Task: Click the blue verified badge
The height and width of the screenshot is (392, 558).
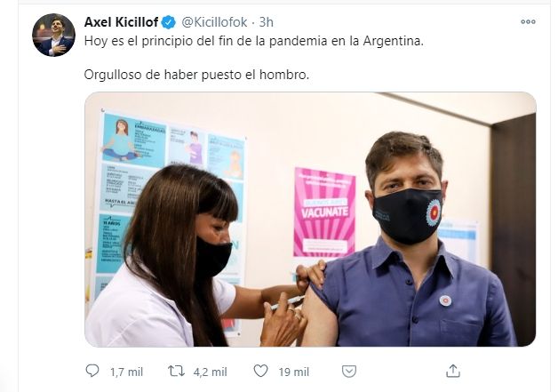Action: (x=169, y=22)
